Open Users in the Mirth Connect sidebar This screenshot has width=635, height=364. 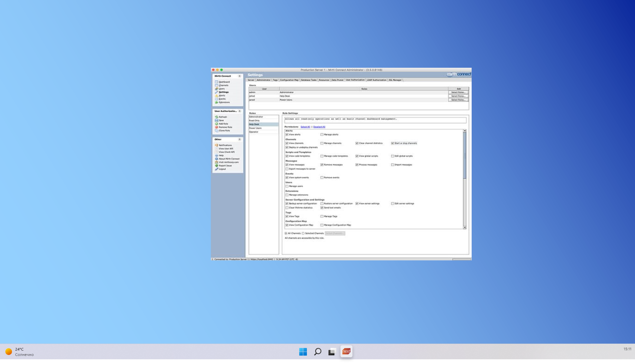[x=220, y=89]
